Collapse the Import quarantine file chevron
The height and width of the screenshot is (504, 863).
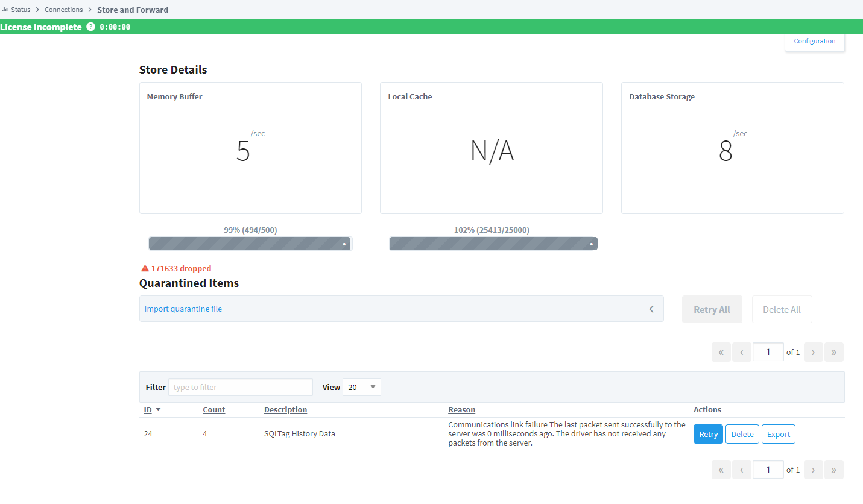[651, 309]
